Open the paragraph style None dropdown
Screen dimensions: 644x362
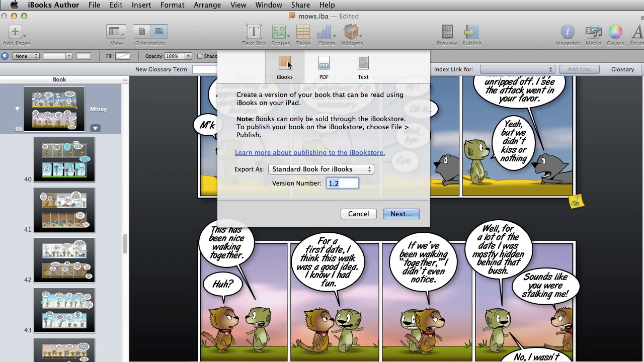coord(27,56)
